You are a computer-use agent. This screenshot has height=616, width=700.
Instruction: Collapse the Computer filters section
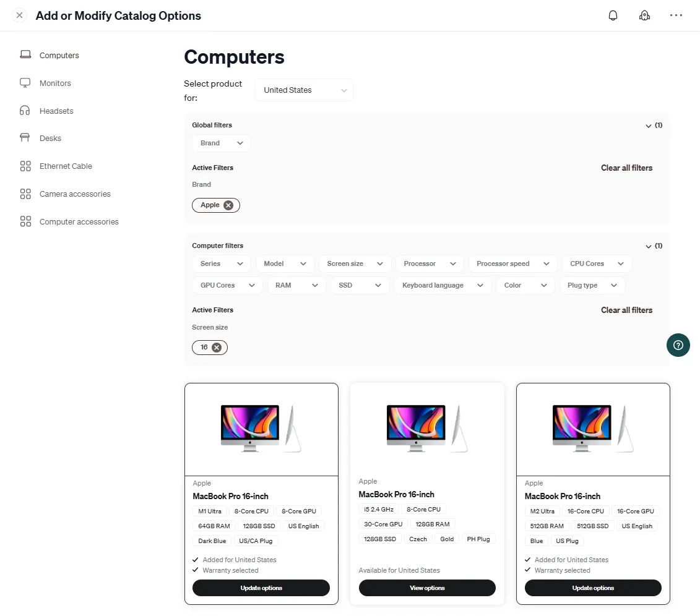(654, 246)
